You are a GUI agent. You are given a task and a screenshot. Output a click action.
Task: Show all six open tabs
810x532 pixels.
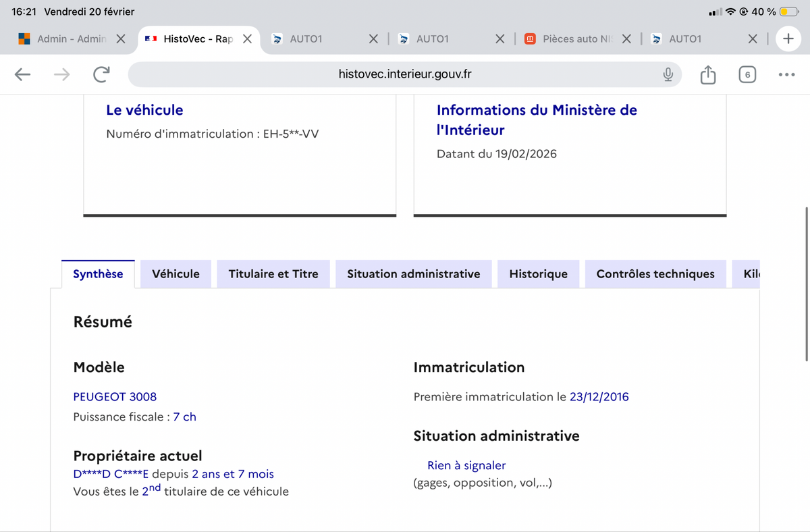click(747, 74)
